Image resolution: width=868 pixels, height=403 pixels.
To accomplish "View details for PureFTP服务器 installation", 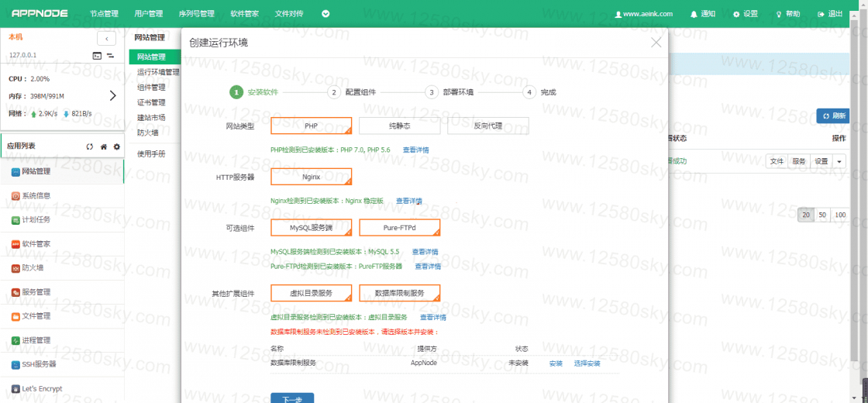I will pos(429,267).
